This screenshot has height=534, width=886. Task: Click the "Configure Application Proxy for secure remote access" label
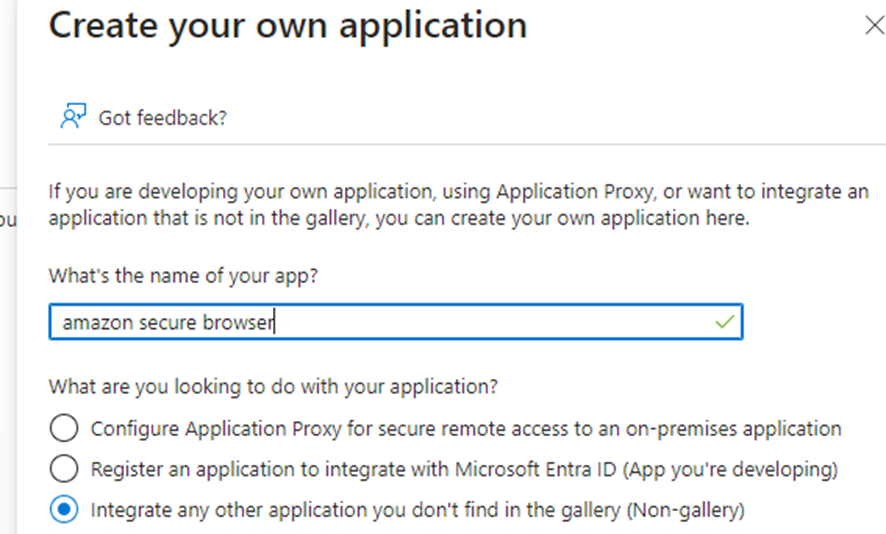(x=466, y=429)
